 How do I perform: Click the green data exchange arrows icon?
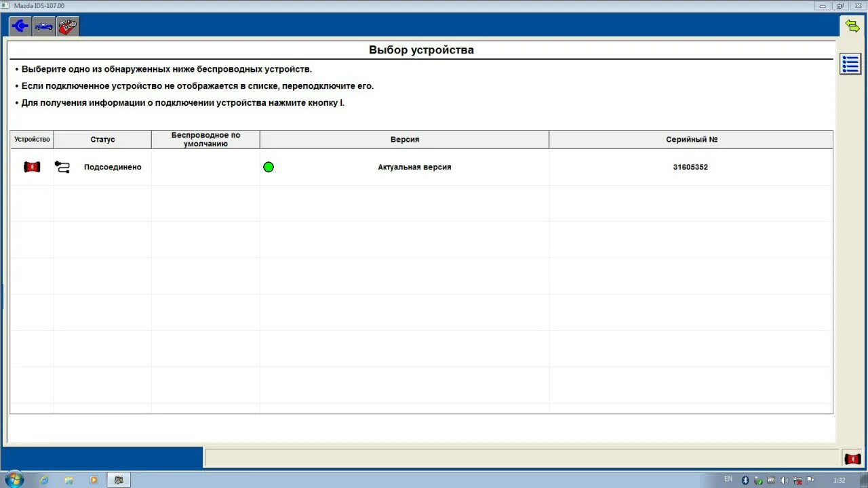click(852, 26)
